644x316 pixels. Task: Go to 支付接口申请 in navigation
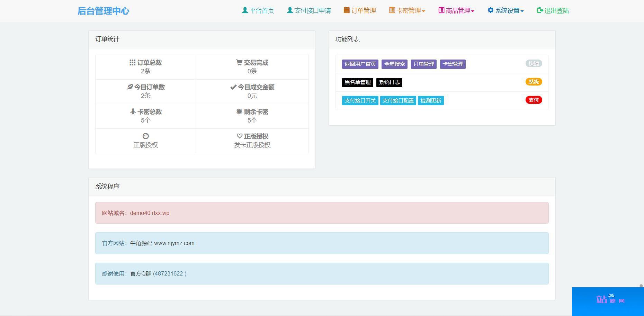(x=313, y=11)
